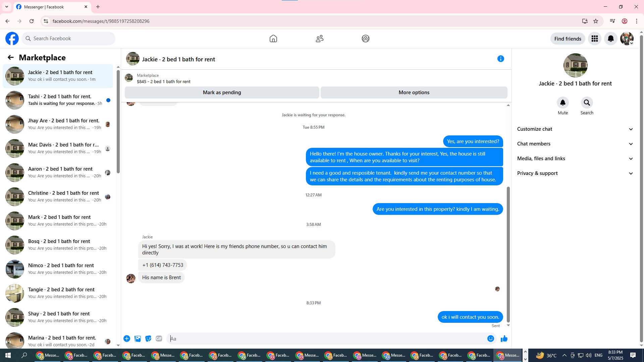Screen dimensions: 644x362
Task: Search in conversation magnifier icon
Action: 587,103
